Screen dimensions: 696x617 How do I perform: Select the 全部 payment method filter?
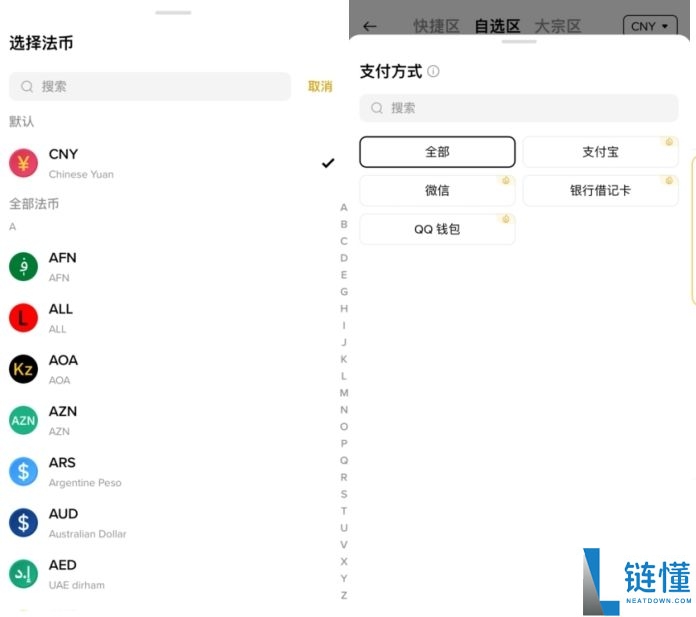[x=437, y=152]
